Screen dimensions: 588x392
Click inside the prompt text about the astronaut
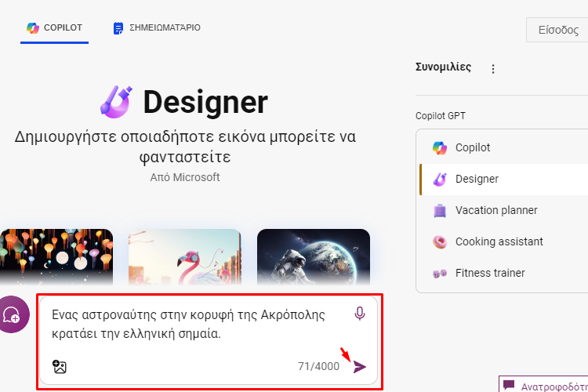tap(188, 324)
